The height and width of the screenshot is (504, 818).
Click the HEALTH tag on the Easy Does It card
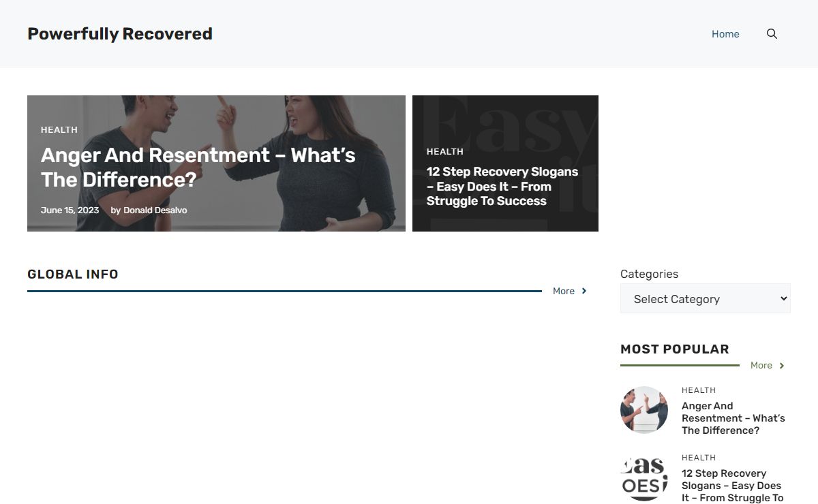[445, 152]
